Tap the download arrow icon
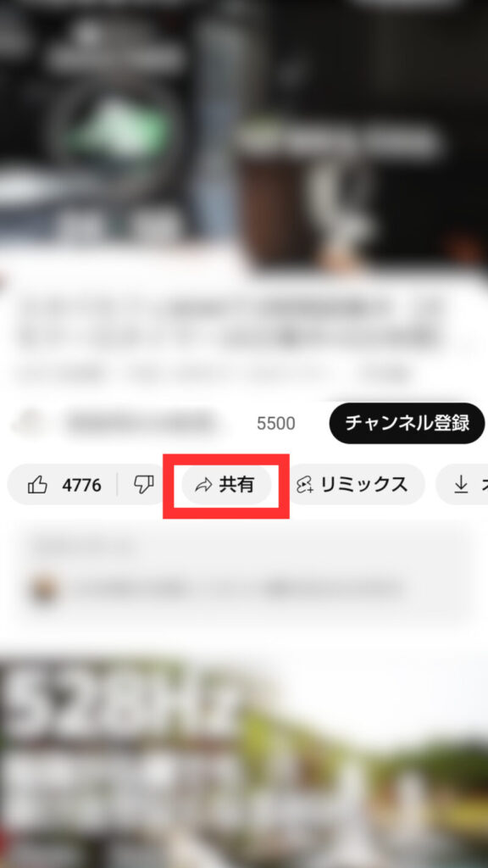This screenshot has width=488, height=868. (460, 485)
